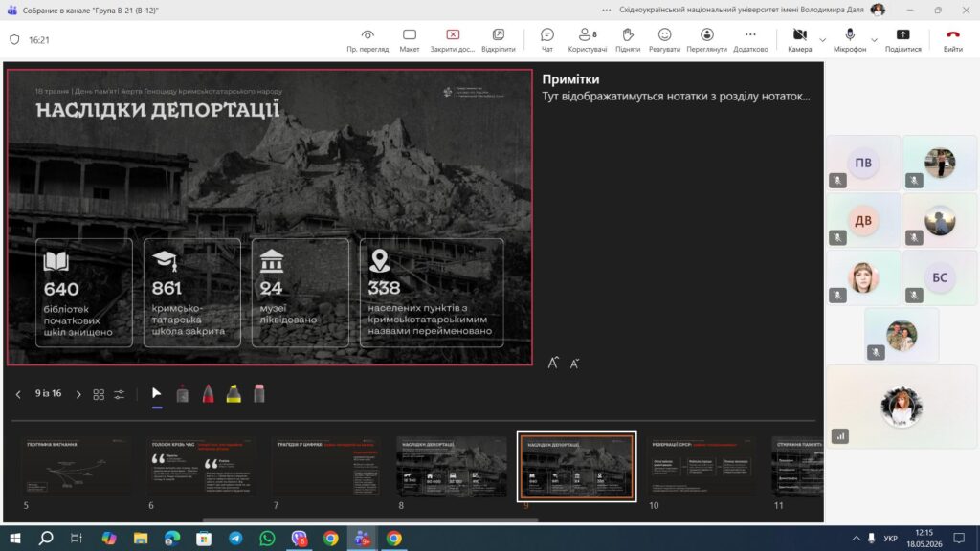Open slide 6 thumbnail
Viewport: 980px width, 551px height.
[202, 466]
